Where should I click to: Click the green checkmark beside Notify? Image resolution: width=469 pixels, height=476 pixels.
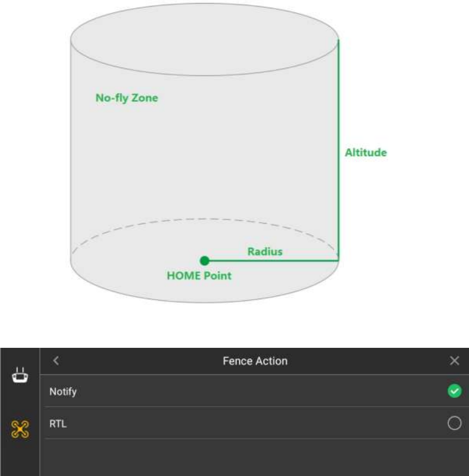pyautogui.click(x=454, y=392)
